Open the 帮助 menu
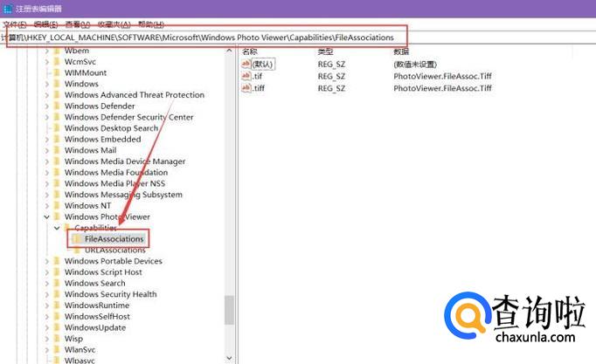The image size is (596, 364). click(151, 24)
